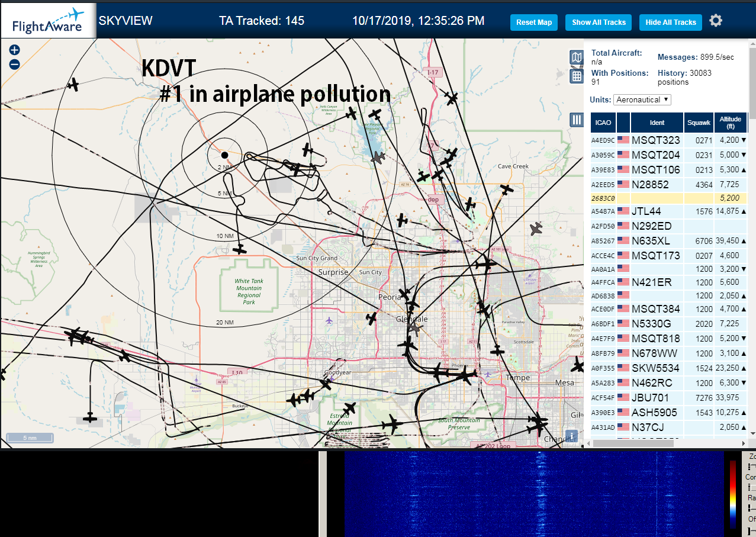Click the TA Tracked: 145 counter
Viewport: 756px width, 537px height.
[262, 21]
